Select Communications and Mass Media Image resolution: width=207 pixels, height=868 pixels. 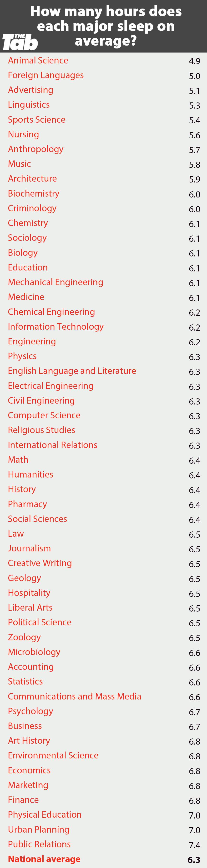point(75,696)
